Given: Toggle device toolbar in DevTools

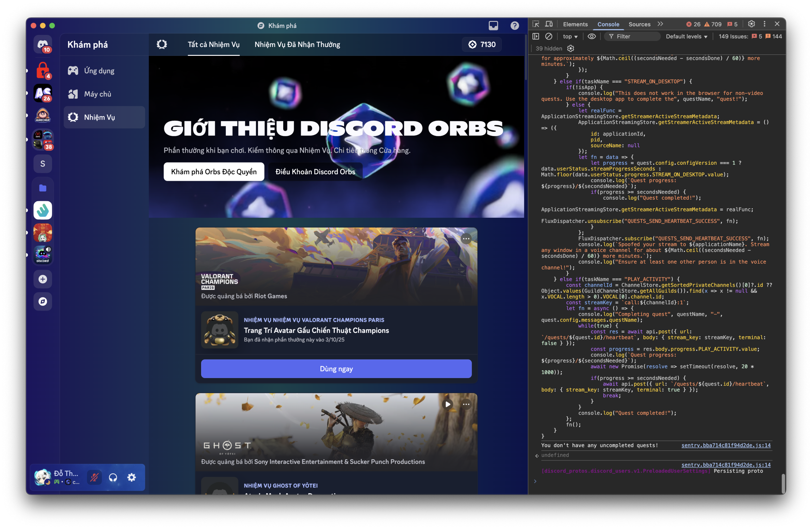Looking at the screenshot, I should click(x=549, y=24).
